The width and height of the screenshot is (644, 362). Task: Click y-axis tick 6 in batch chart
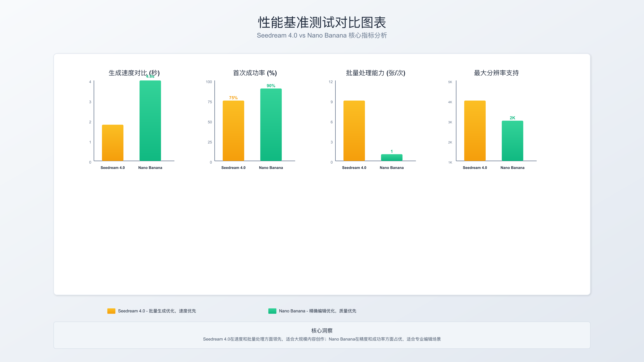[x=332, y=122]
